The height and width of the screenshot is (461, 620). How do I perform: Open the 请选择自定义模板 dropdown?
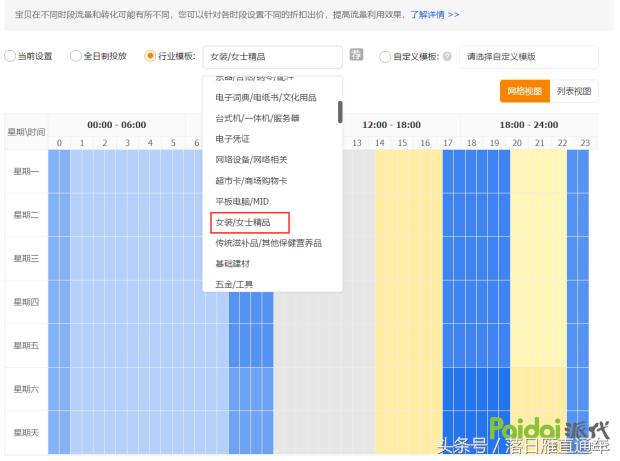click(x=529, y=57)
